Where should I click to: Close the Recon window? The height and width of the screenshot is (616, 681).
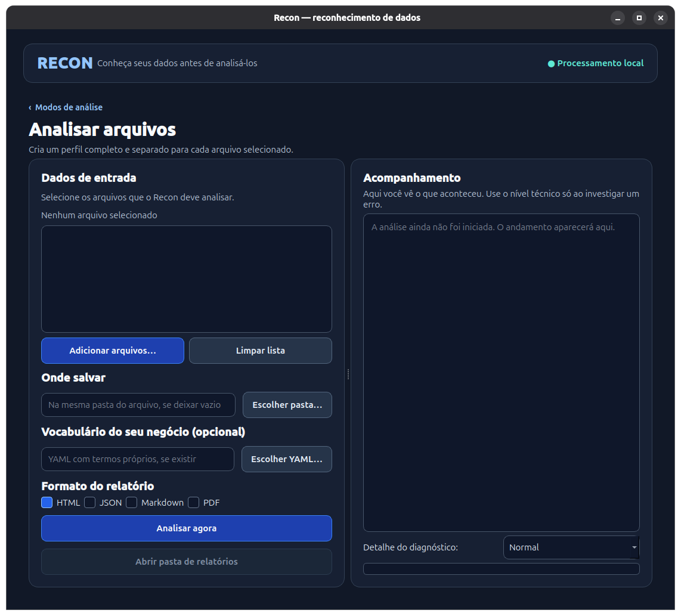[661, 18]
